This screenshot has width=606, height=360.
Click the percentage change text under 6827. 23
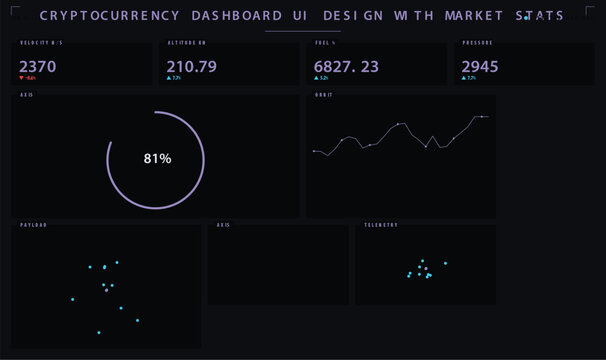[324, 78]
